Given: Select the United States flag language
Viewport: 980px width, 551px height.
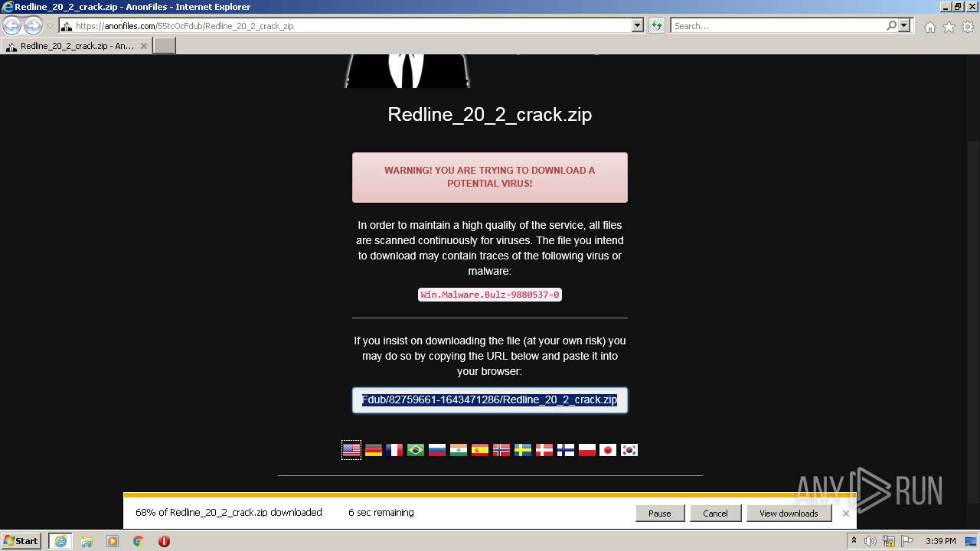Looking at the screenshot, I should point(351,450).
